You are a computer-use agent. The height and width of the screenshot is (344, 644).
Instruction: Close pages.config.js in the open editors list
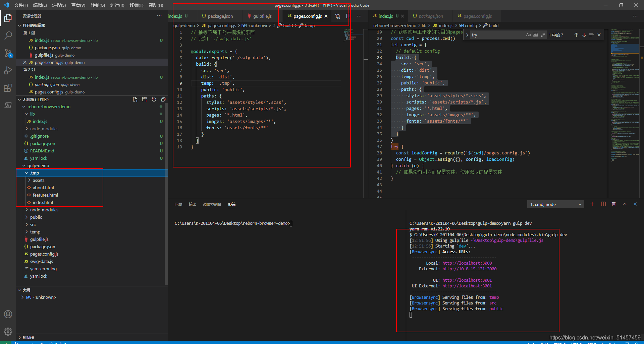(x=25, y=62)
